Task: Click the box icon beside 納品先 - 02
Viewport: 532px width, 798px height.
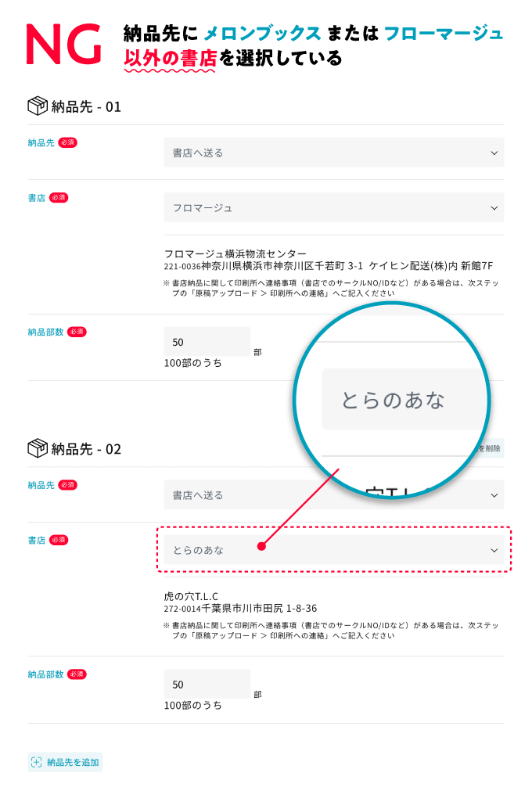Action: click(x=38, y=449)
